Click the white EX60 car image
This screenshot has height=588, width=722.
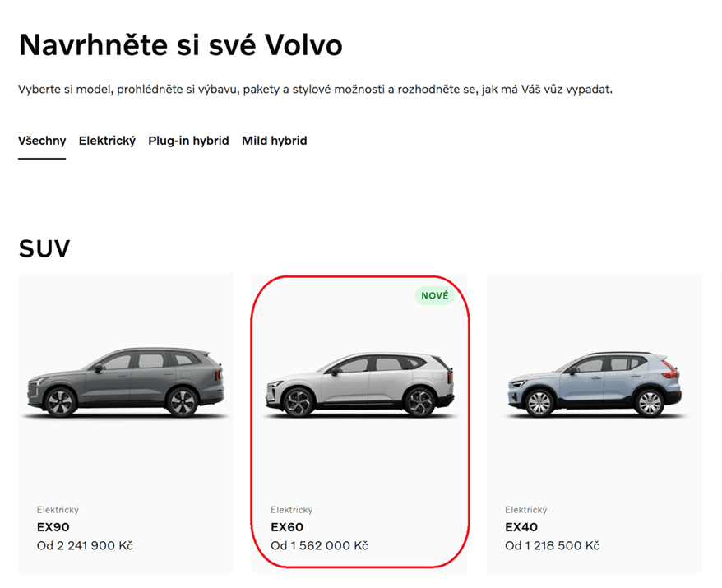click(359, 385)
